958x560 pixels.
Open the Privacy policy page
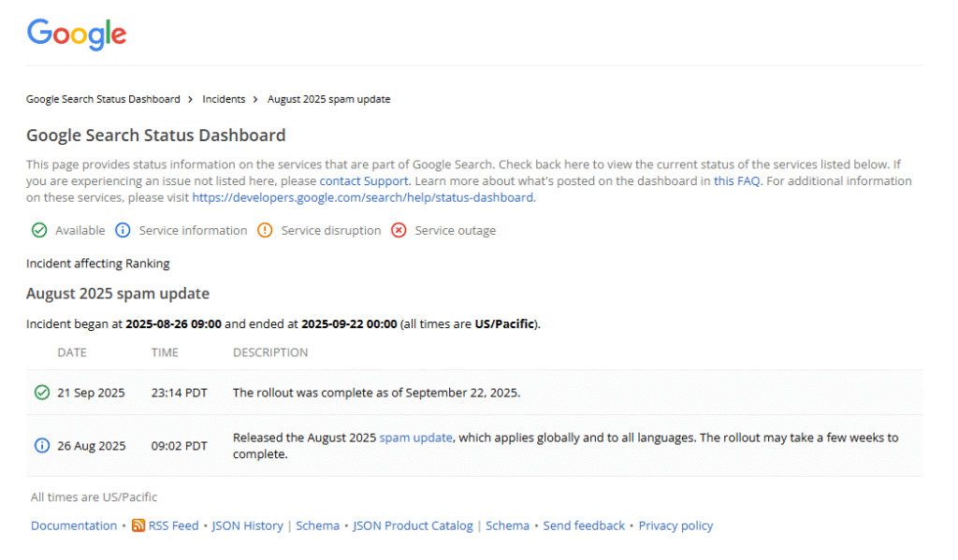[x=675, y=525]
